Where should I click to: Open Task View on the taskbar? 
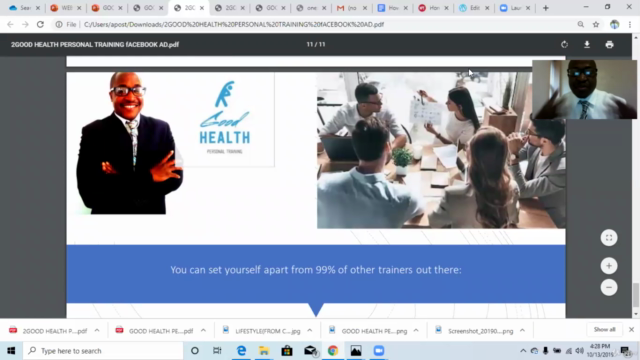click(217, 351)
